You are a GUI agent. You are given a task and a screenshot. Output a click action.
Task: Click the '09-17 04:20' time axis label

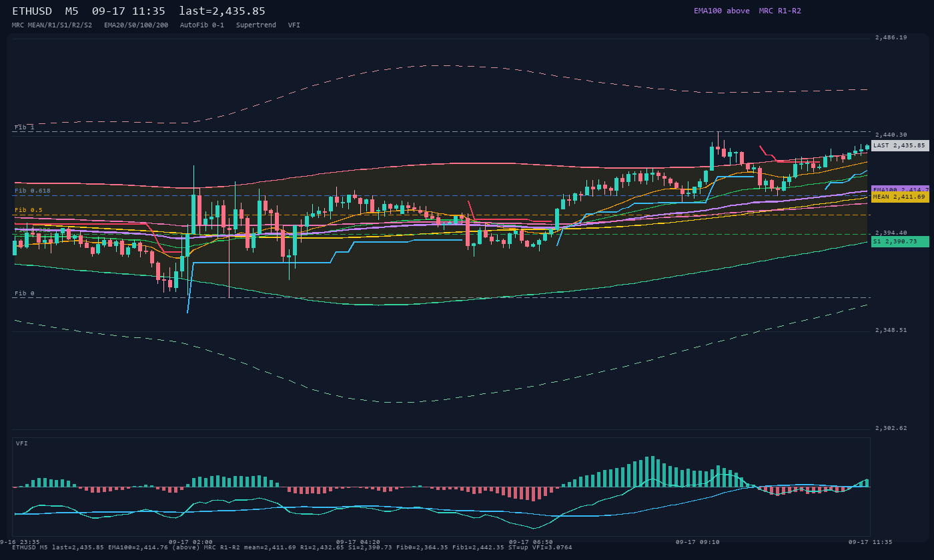coord(358,542)
